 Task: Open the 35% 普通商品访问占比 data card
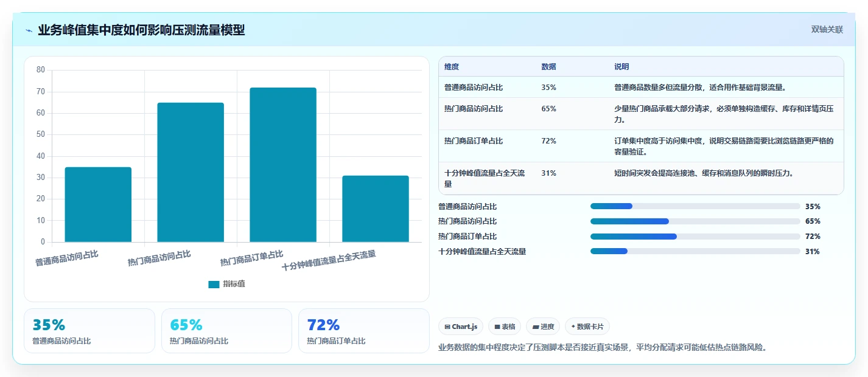click(x=89, y=331)
